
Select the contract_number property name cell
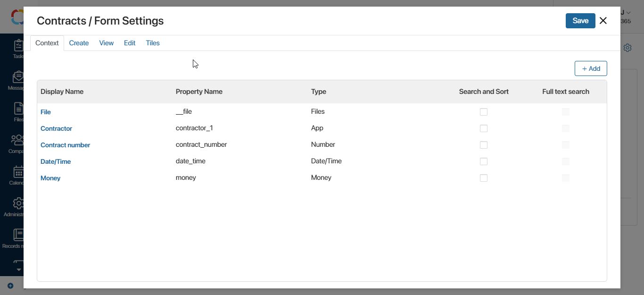tap(201, 144)
